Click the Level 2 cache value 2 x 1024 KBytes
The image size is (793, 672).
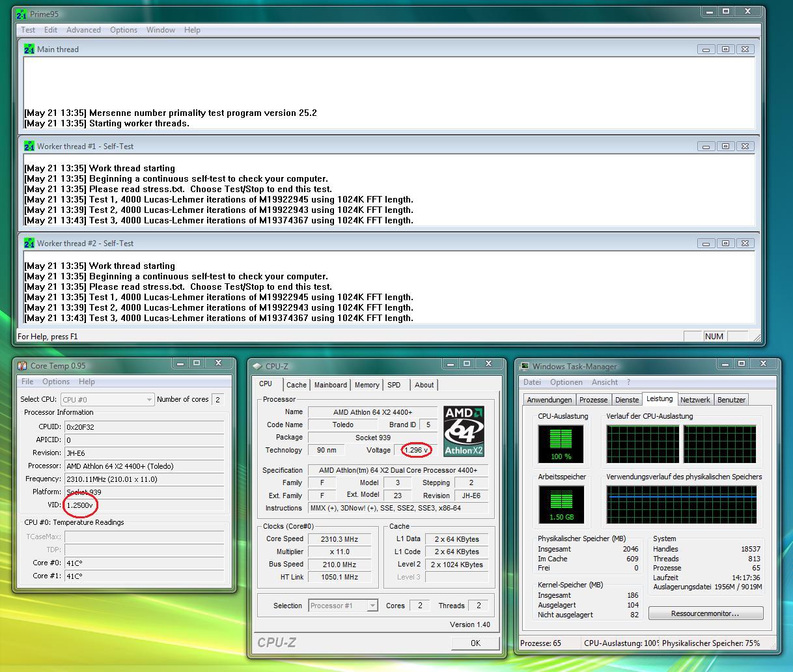(x=456, y=565)
